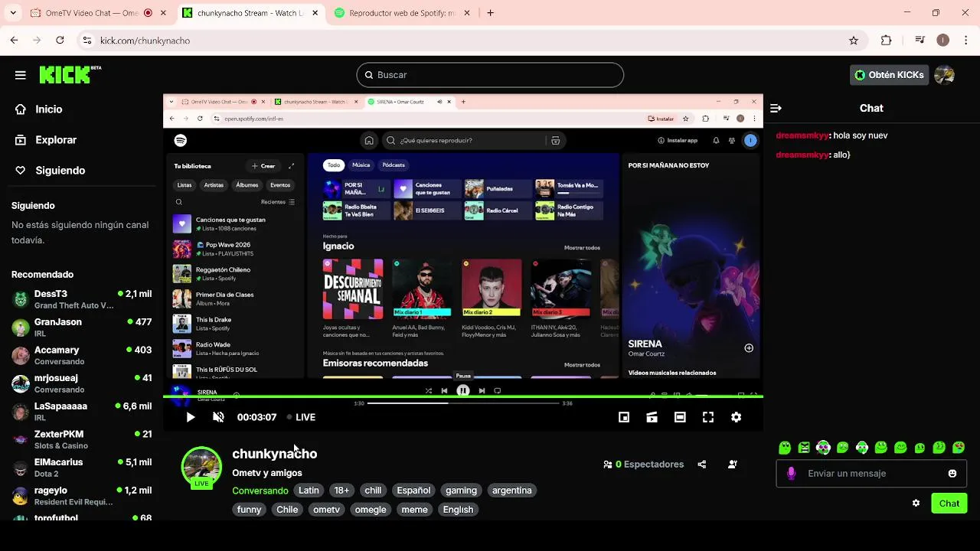The height and width of the screenshot is (551, 980).
Task: Open recommended channel DessT3
Action: coord(81,298)
